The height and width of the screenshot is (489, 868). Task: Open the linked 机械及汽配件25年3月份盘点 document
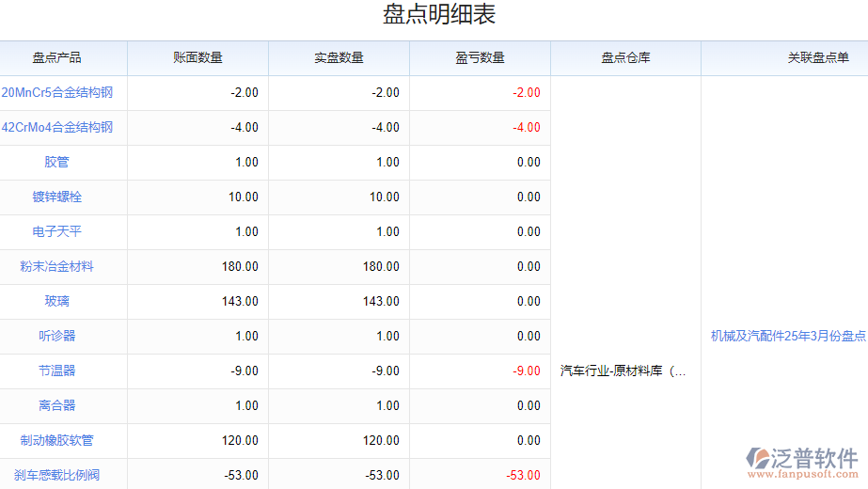[x=788, y=336]
